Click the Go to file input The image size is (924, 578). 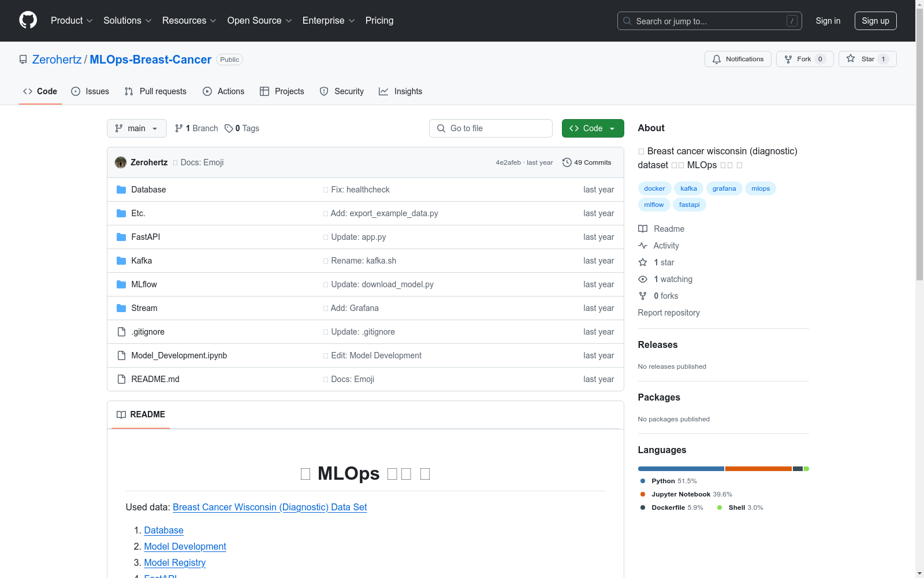tap(491, 128)
